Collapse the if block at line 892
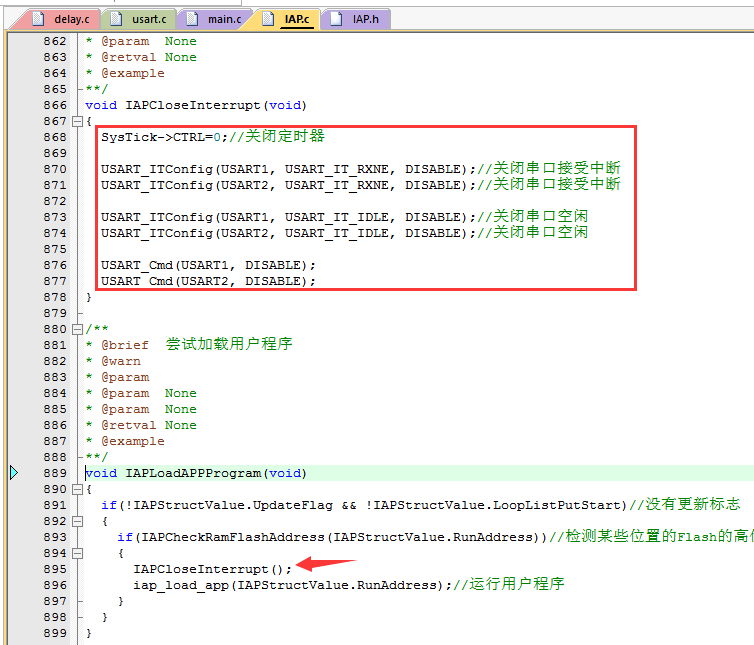This screenshot has width=754, height=645. point(77,521)
